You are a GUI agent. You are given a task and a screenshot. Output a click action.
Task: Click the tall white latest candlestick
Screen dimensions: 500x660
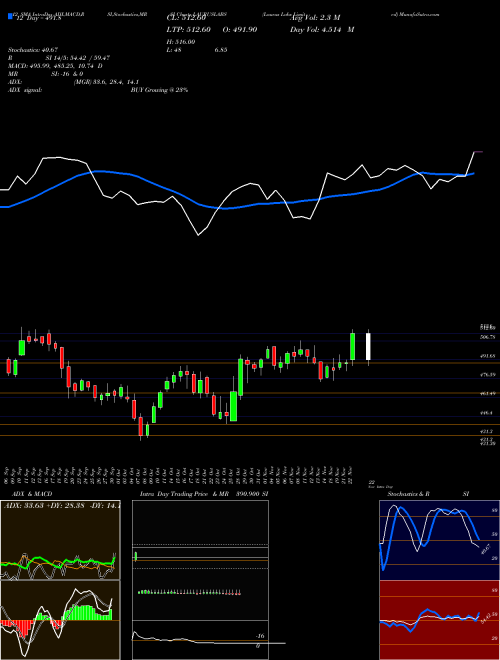coord(368,346)
